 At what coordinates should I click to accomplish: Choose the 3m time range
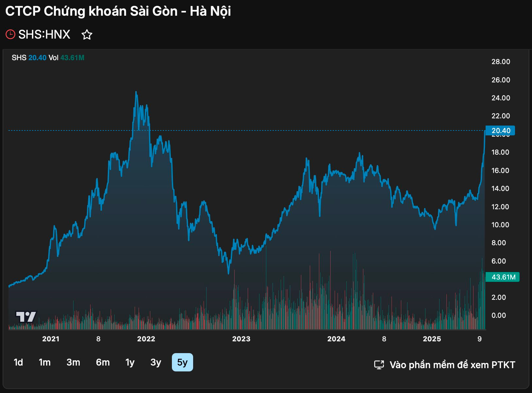click(x=73, y=362)
